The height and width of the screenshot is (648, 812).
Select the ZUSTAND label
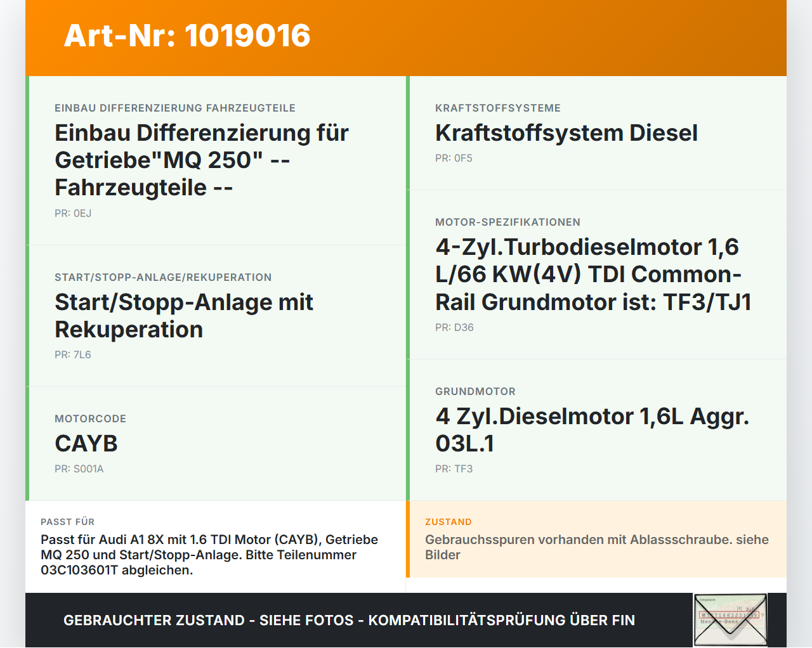(x=448, y=522)
